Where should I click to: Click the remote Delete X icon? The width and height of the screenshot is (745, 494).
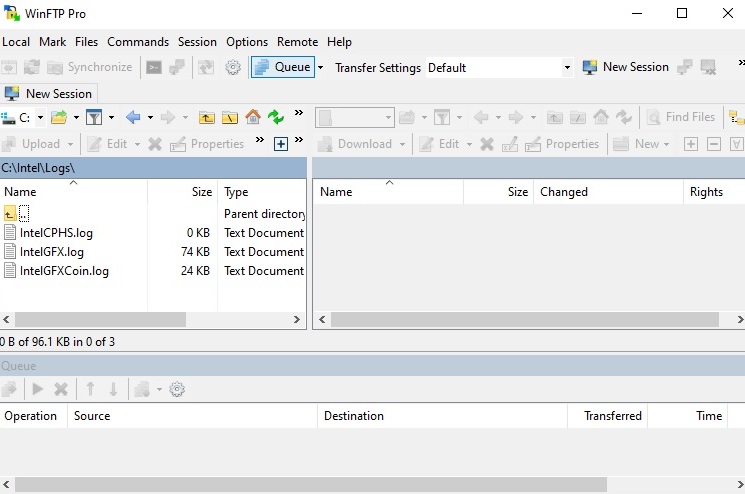pos(487,144)
